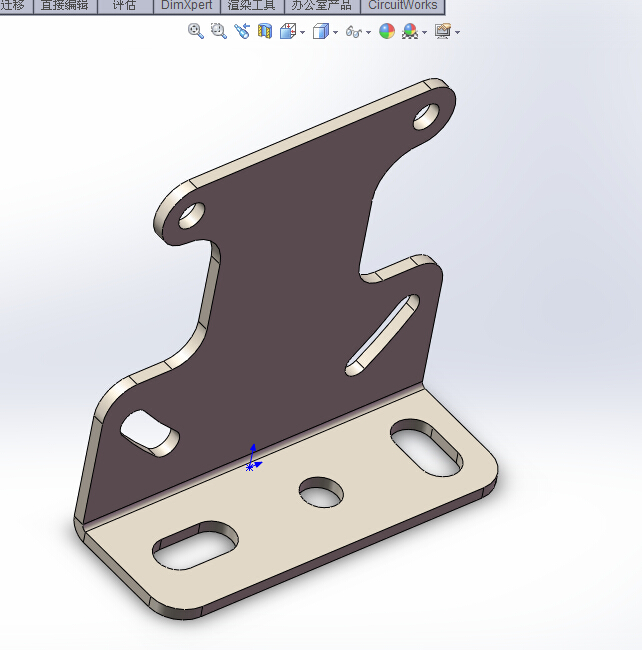
Task: Expand the Apply Scene dropdown arrow
Action: (424, 32)
